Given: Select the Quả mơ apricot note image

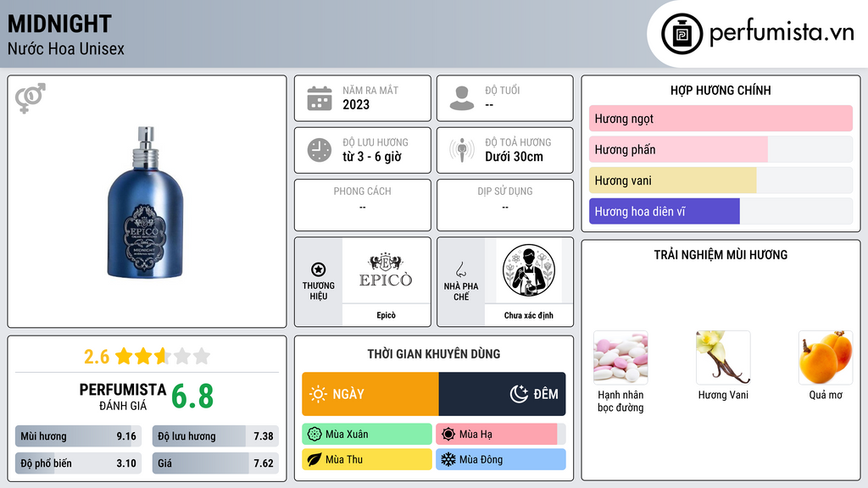Looking at the screenshot, I should pyautogui.click(x=826, y=358).
